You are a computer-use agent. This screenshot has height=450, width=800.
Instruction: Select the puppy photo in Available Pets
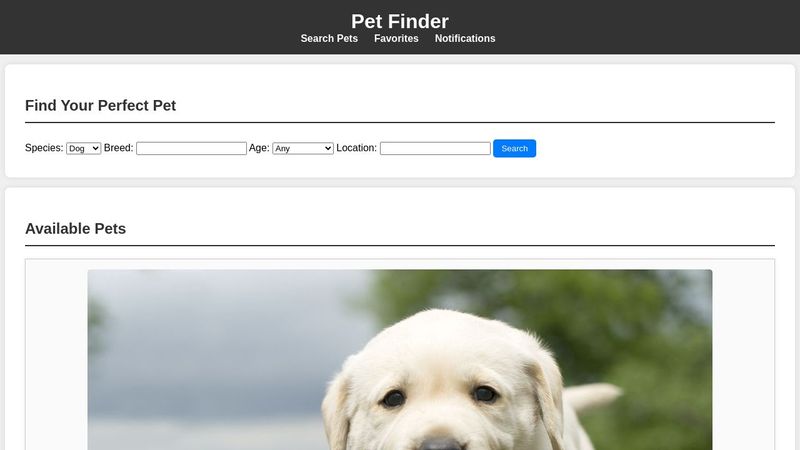400,360
